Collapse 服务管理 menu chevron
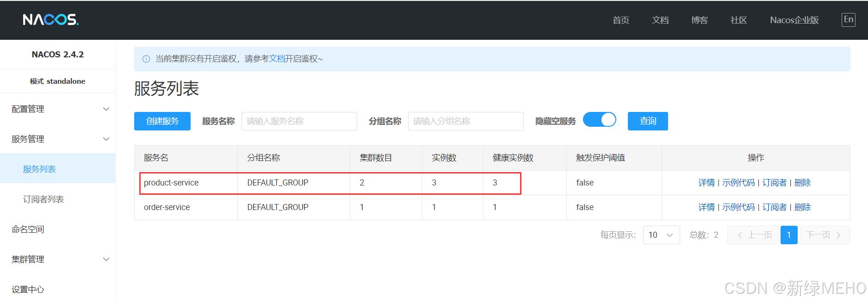868x303 pixels. [x=106, y=139]
